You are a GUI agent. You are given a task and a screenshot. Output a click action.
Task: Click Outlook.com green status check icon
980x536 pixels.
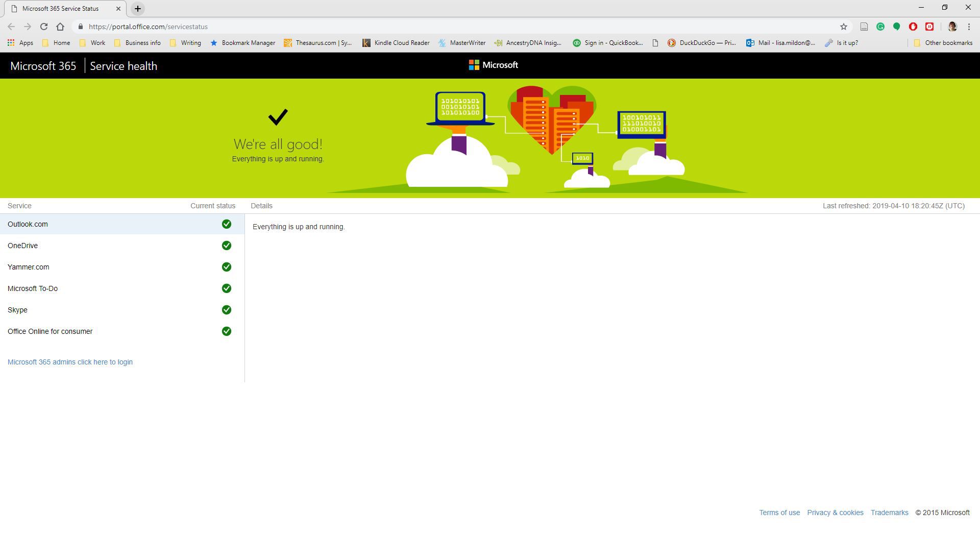point(227,224)
